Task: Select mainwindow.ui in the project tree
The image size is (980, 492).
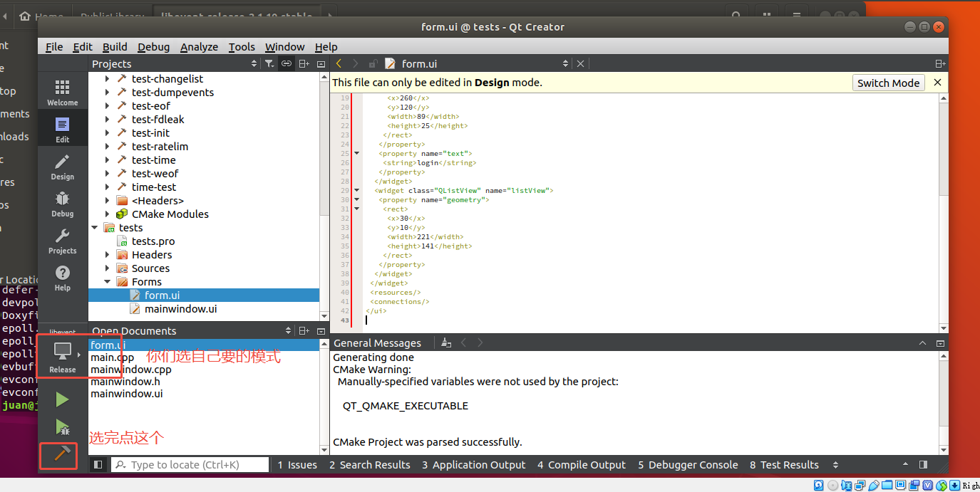Action: point(180,308)
